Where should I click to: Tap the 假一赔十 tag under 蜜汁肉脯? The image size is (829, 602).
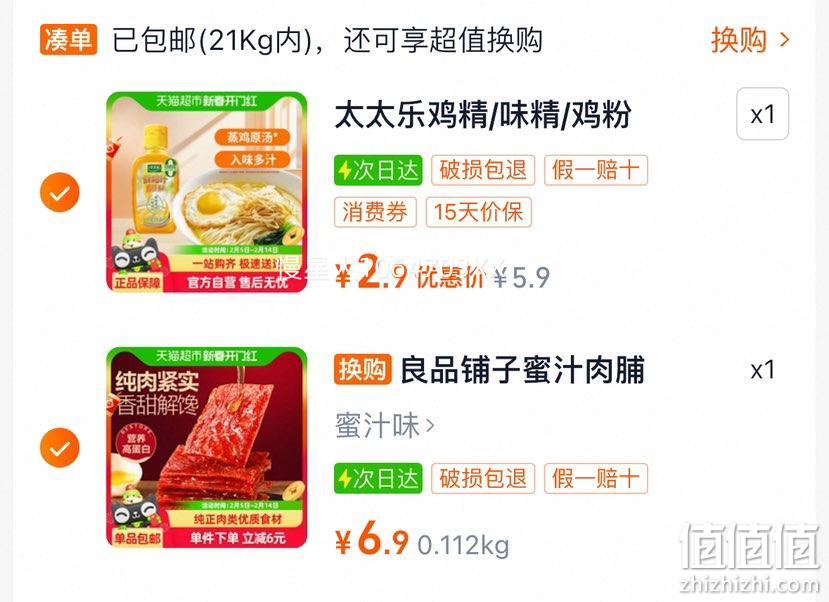pos(596,479)
